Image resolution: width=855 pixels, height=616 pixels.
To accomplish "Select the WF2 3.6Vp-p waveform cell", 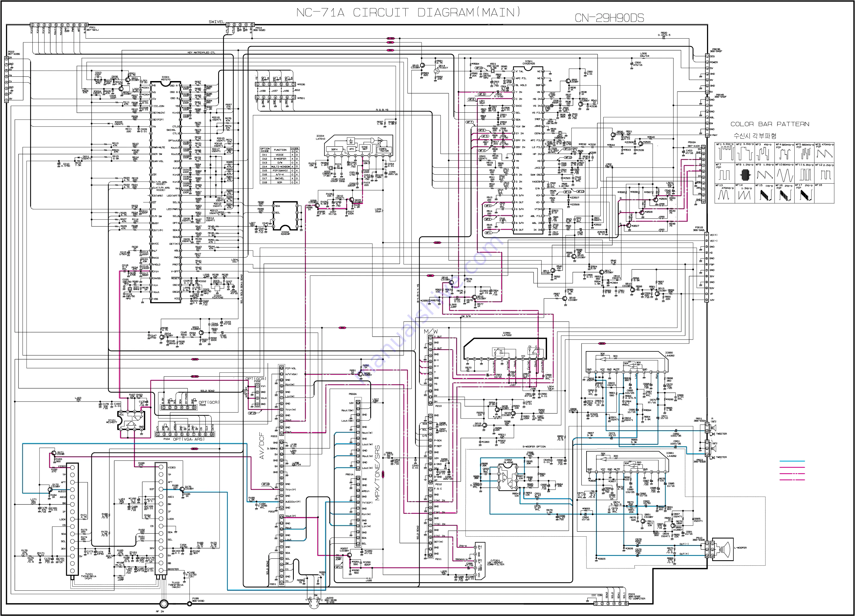I will 745,153.
